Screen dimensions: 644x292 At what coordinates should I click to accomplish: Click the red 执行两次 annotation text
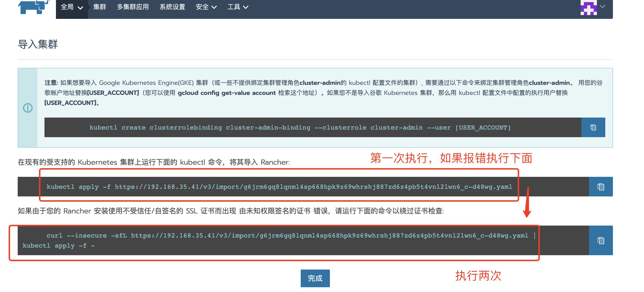point(478,276)
